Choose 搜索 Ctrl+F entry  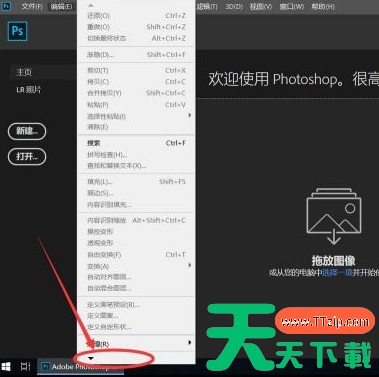pyautogui.click(x=136, y=143)
